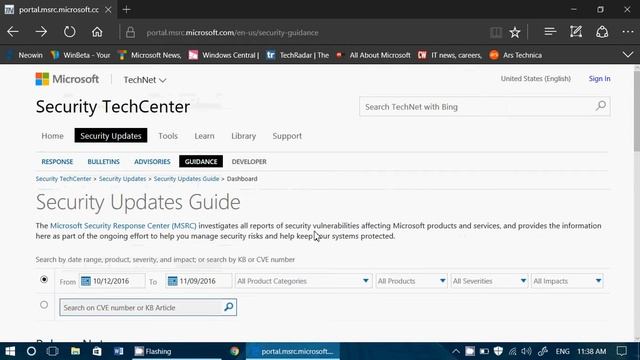Open the All Impacts dropdown
The height and width of the screenshot is (360, 640).
click(567, 281)
